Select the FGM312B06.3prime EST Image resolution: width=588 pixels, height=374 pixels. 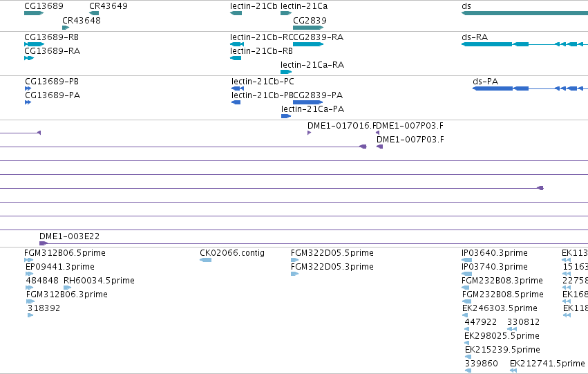(30, 301)
